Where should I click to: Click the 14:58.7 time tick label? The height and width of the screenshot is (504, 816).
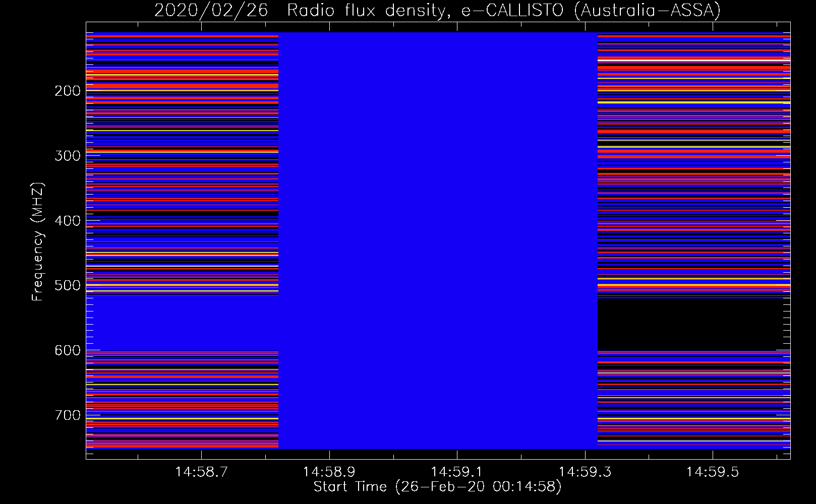(x=201, y=472)
